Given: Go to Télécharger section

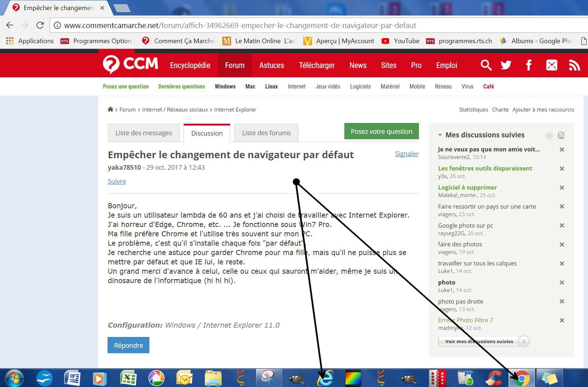Looking at the screenshot, I should pyautogui.click(x=317, y=65).
